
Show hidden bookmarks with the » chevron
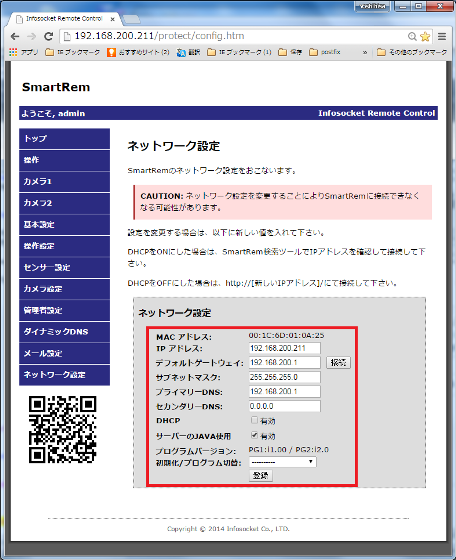tap(365, 52)
